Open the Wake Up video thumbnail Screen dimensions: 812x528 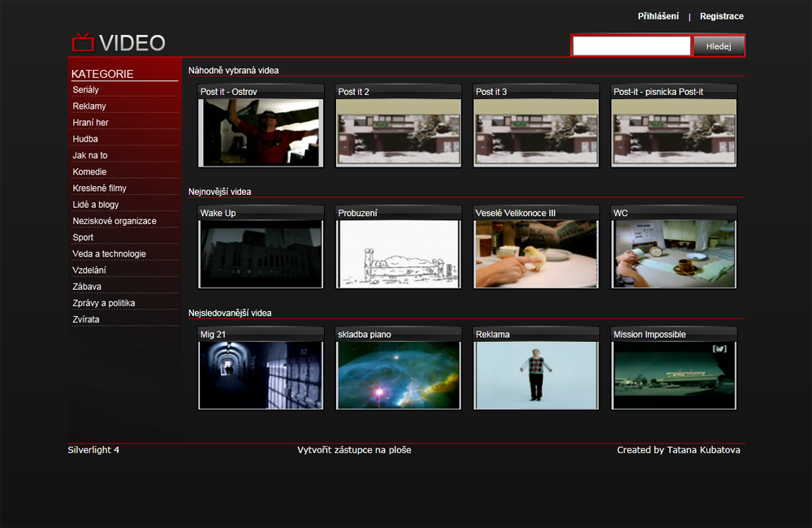(x=261, y=254)
